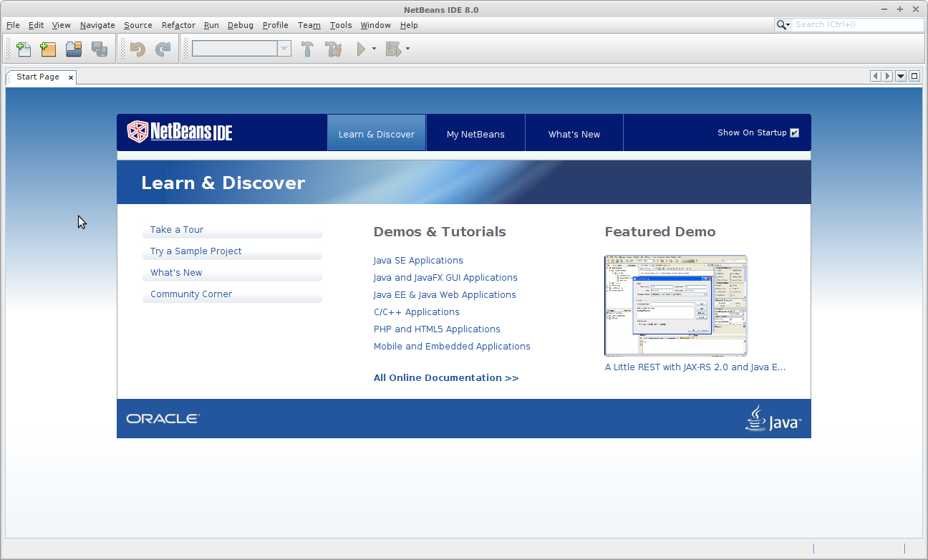Viewport: 928px width, 560px height.
Task: Expand the Run Project dropdown arrow
Action: click(374, 49)
